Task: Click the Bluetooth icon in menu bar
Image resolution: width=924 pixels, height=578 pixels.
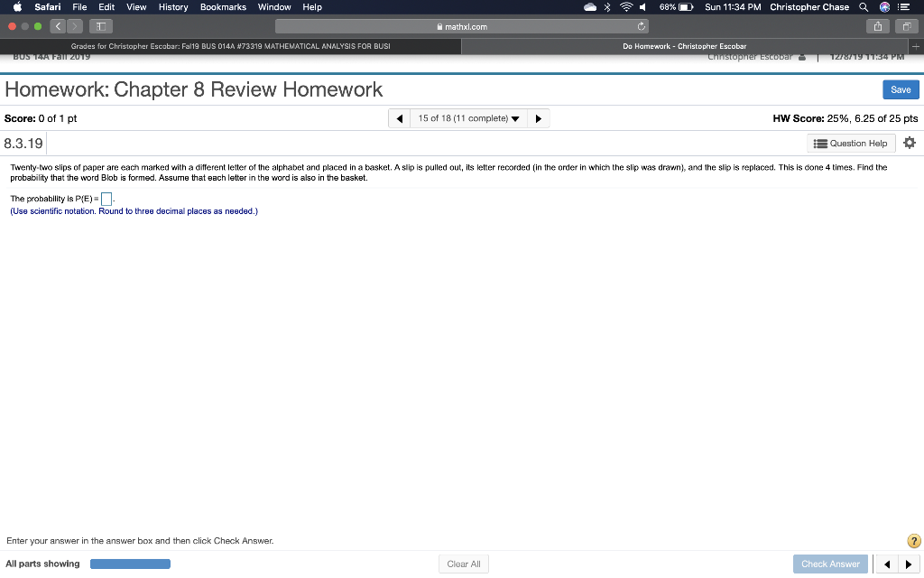Action: [605, 7]
